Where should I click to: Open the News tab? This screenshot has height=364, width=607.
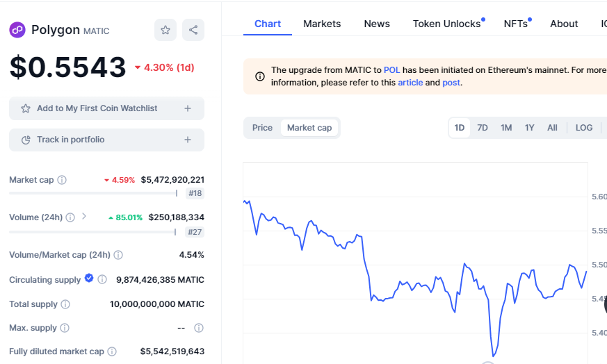(377, 24)
